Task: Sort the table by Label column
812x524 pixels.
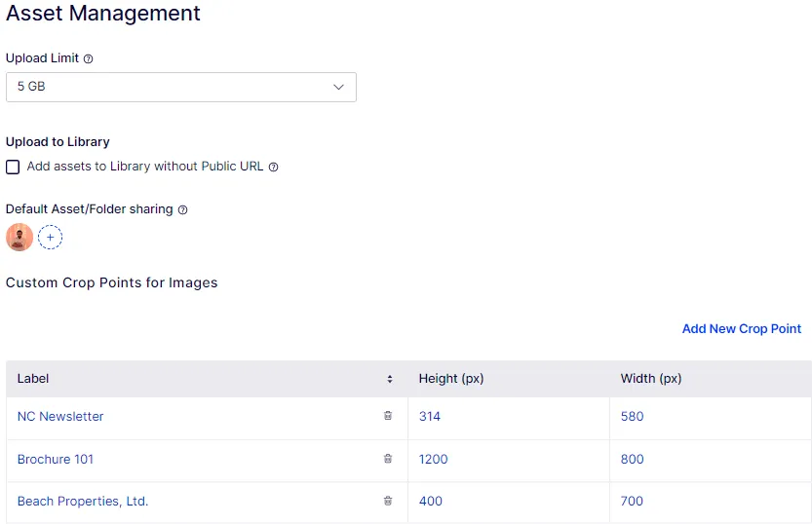Action: [x=390, y=379]
